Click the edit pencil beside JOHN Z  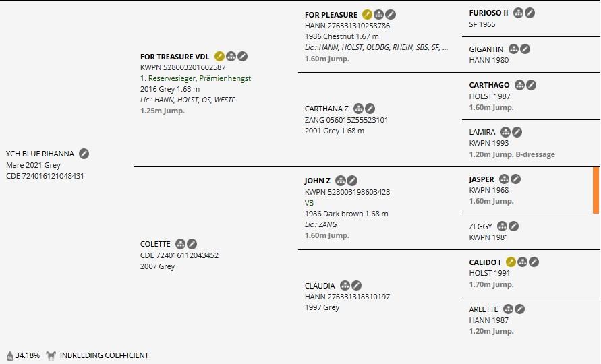[x=352, y=181]
